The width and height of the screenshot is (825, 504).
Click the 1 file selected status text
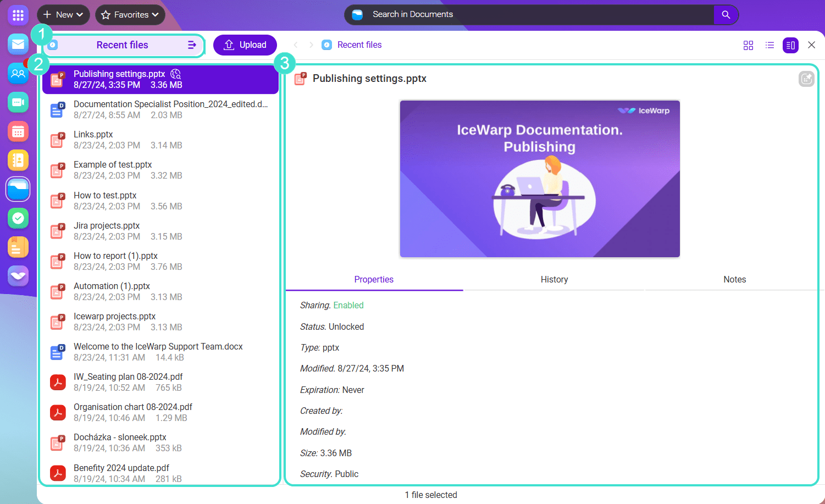tap(431, 495)
